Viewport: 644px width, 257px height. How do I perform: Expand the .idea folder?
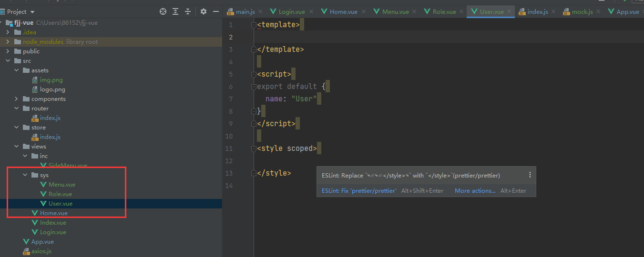(x=8, y=32)
